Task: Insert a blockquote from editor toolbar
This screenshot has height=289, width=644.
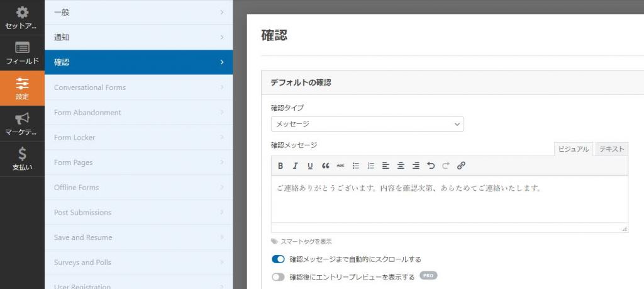Action: coord(325,166)
